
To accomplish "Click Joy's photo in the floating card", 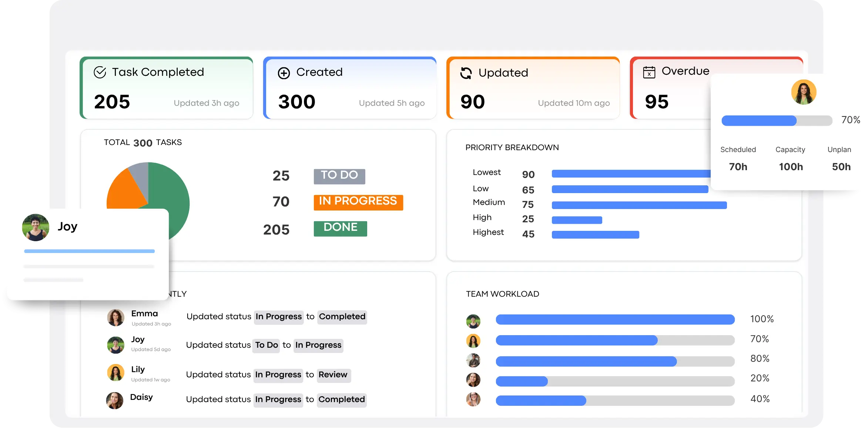I will 36,228.
